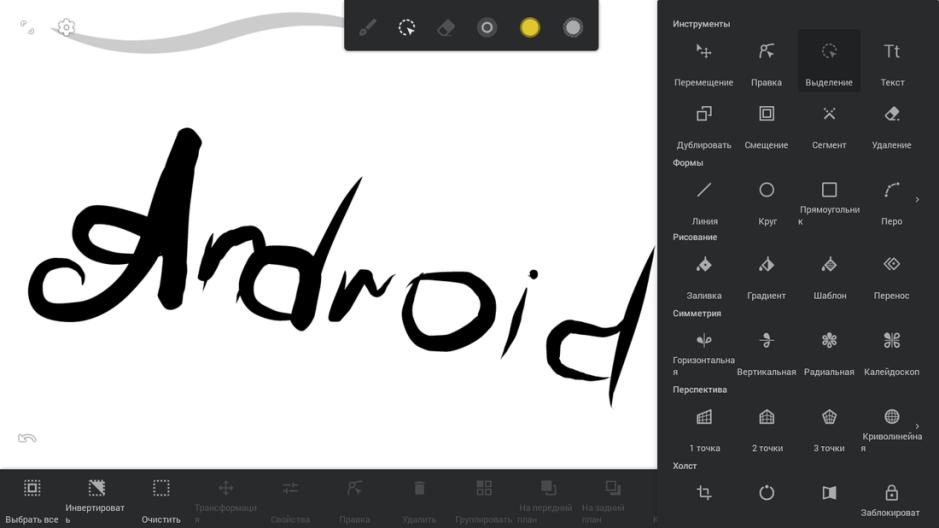The width and height of the screenshot is (939, 528).
Task: Enable Криволинейная curvilinear perspective
Action: click(892, 428)
